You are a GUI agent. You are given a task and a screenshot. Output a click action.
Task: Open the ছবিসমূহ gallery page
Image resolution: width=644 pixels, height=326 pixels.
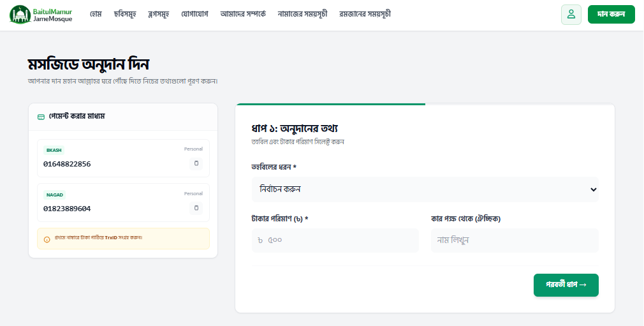pos(124,14)
